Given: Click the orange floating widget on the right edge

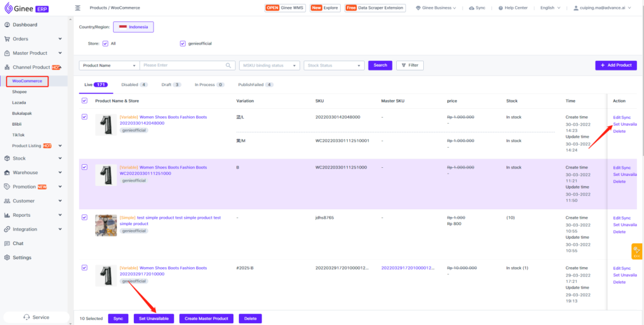Looking at the screenshot, I should [637, 251].
